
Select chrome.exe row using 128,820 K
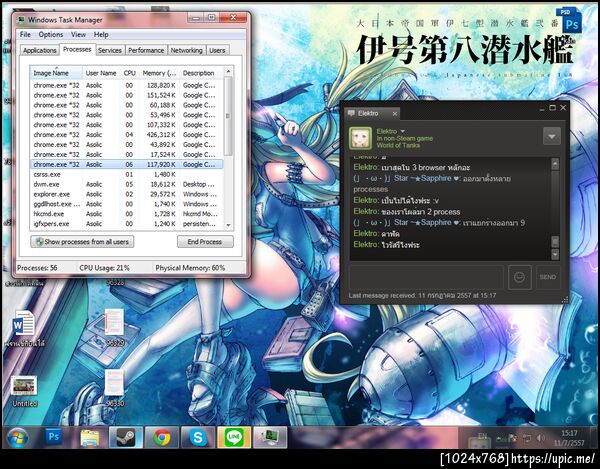pos(126,85)
